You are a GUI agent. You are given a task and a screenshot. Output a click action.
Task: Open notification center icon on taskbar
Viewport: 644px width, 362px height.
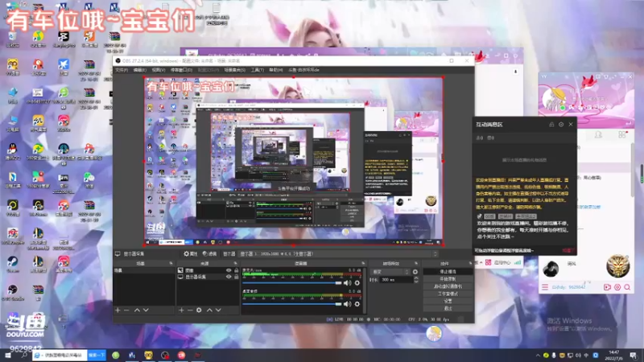point(634,356)
